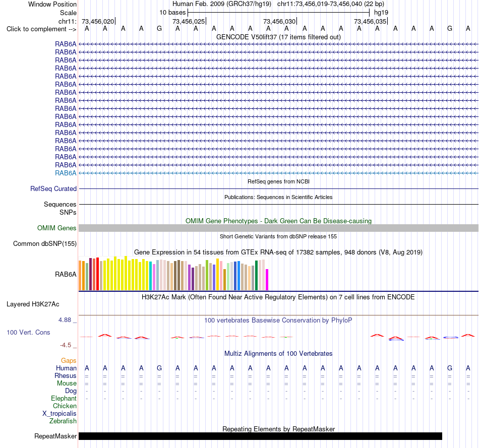Click the Chicken species label
The image size is (479, 448).
point(65,406)
